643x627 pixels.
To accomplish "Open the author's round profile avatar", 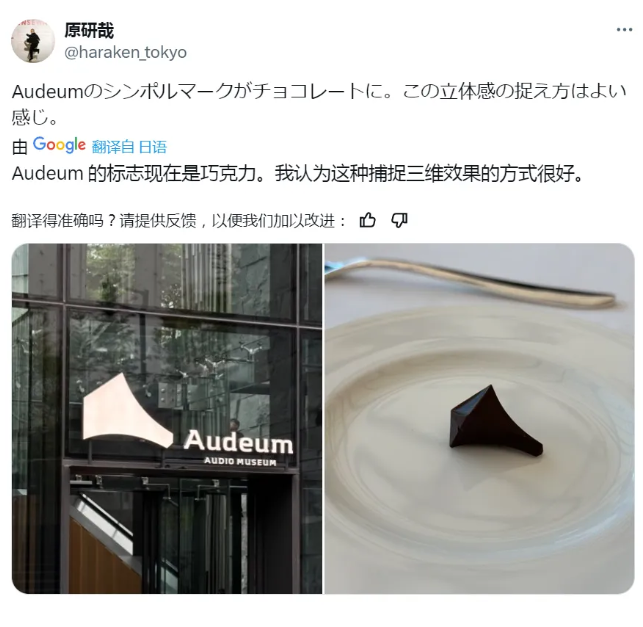I will pos(33,41).
